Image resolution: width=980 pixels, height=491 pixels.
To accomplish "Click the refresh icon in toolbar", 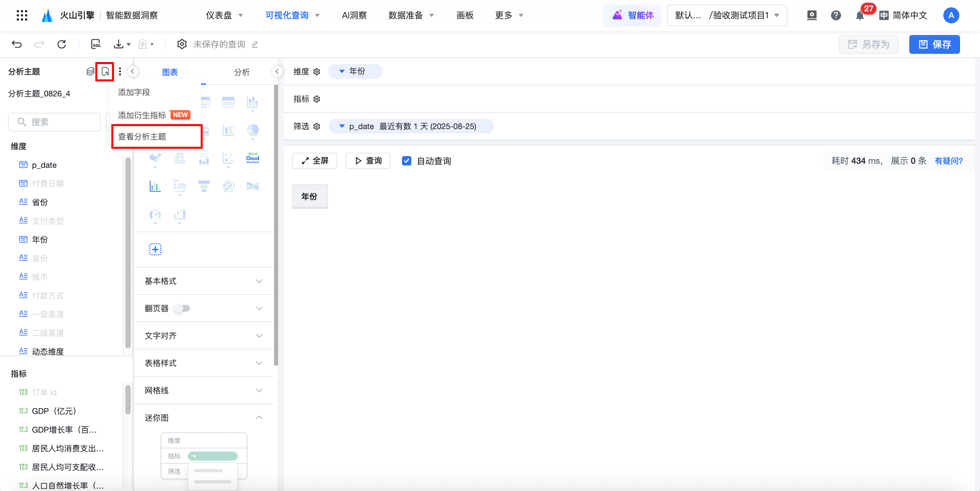I will click(x=62, y=44).
